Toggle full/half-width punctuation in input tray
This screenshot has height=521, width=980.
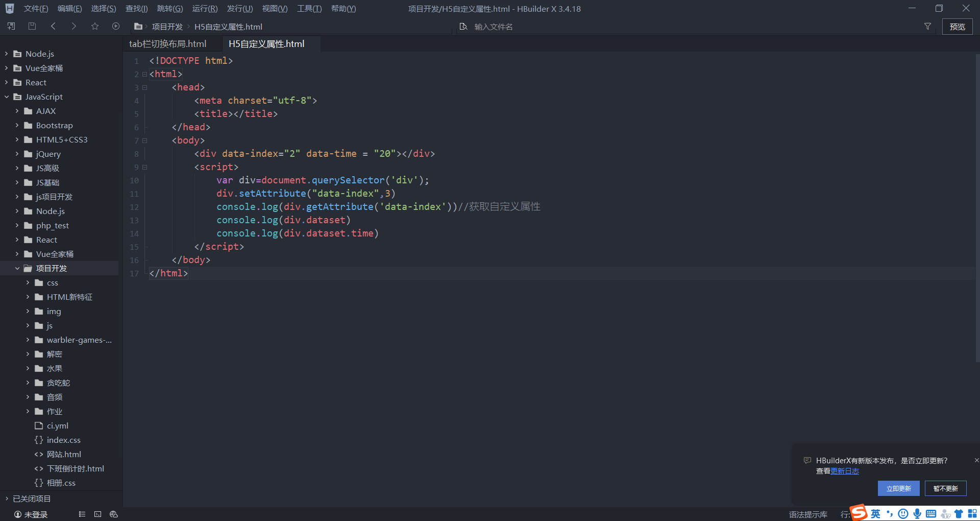[890, 514]
